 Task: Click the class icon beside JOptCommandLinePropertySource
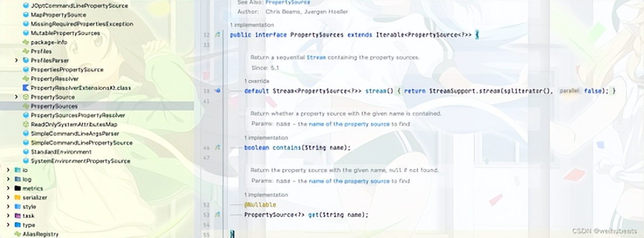pyautogui.click(x=26, y=6)
